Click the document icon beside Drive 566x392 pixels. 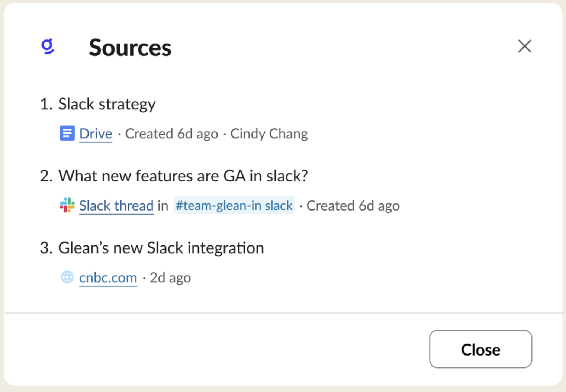coord(67,133)
